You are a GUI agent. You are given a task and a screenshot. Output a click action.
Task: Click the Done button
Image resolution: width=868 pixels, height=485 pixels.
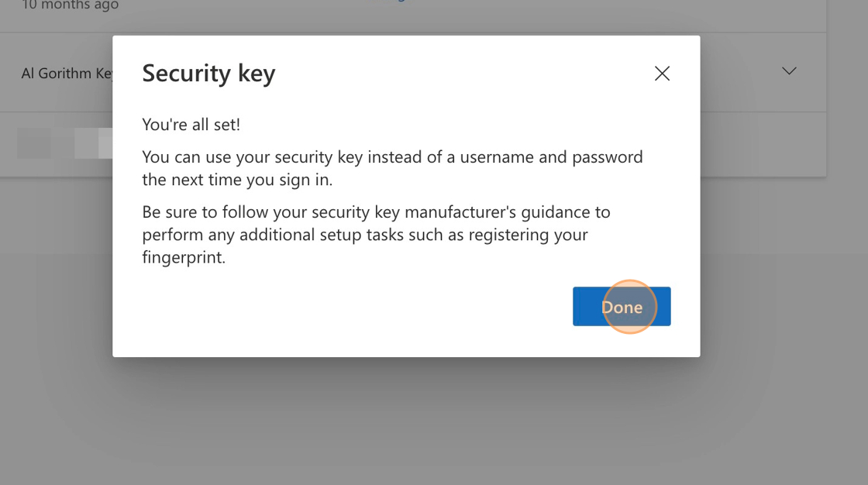[x=622, y=307]
